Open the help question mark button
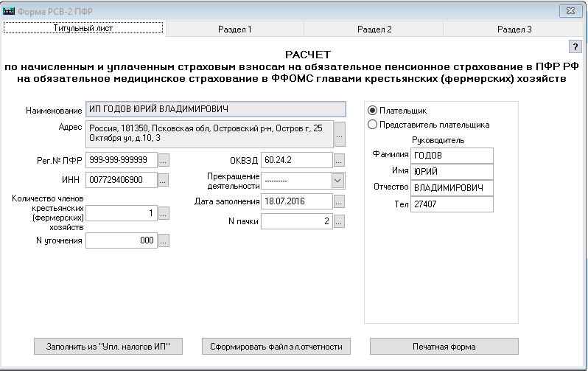 click(575, 47)
